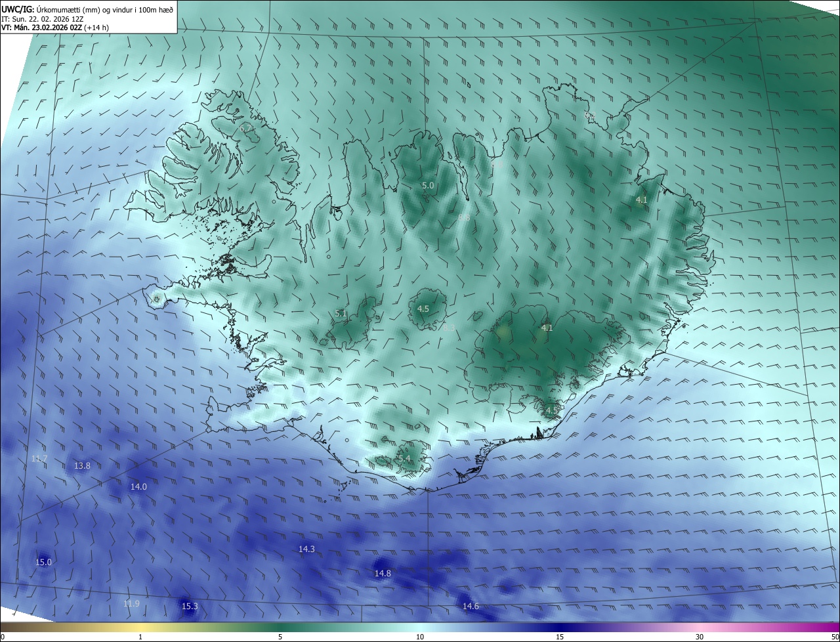Pick the yellow segment of the color bar
840x642 pixels.
[x=140, y=627]
